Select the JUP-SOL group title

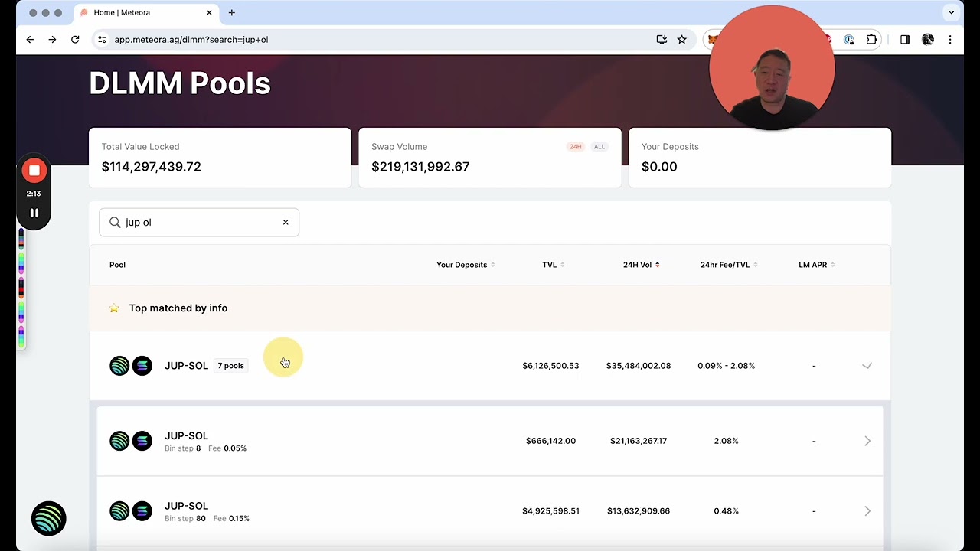pyautogui.click(x=186, y=366)
